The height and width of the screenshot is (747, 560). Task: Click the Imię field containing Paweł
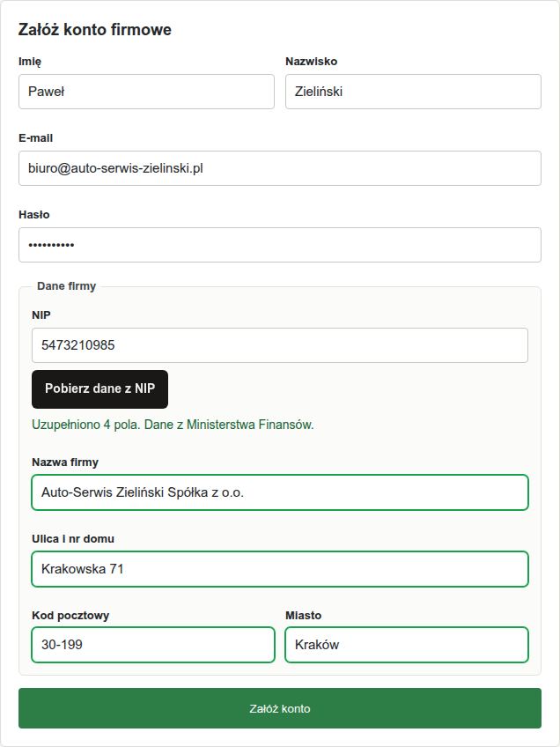[146, 92]
